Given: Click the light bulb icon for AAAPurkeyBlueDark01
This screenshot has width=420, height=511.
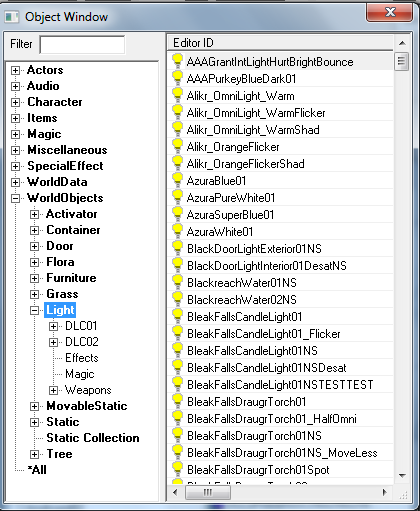Looking at the screenshot, I should point(177,78).
